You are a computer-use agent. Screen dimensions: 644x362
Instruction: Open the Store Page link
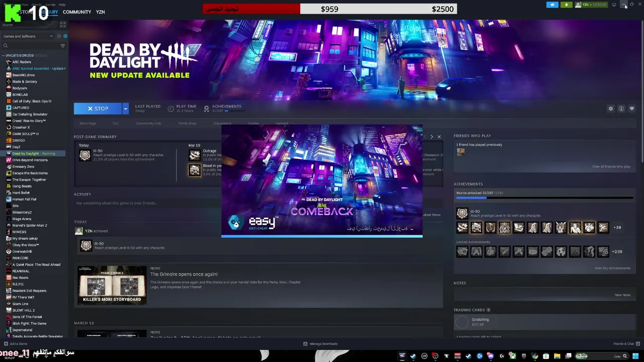88,123
